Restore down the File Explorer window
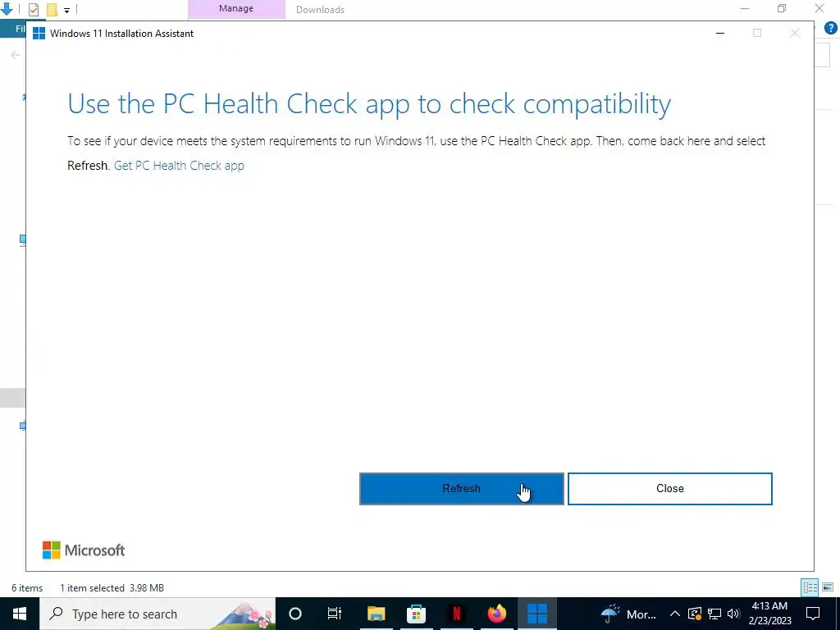The image size is (840, 630). (782, 8)
